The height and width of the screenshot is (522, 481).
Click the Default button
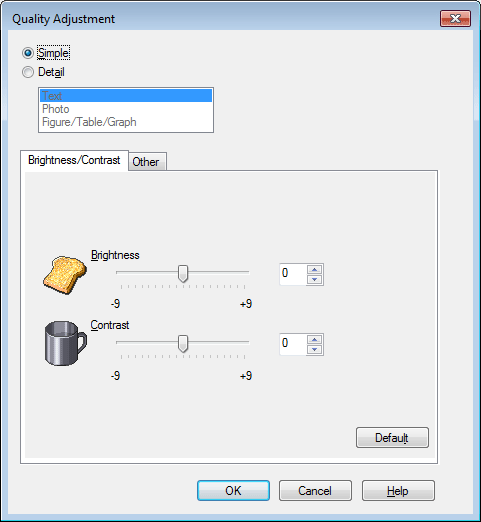[392, 437]
